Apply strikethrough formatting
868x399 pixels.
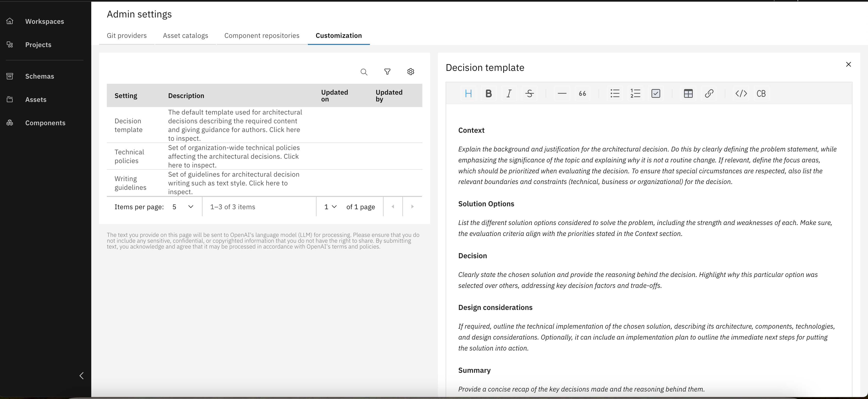529,93
